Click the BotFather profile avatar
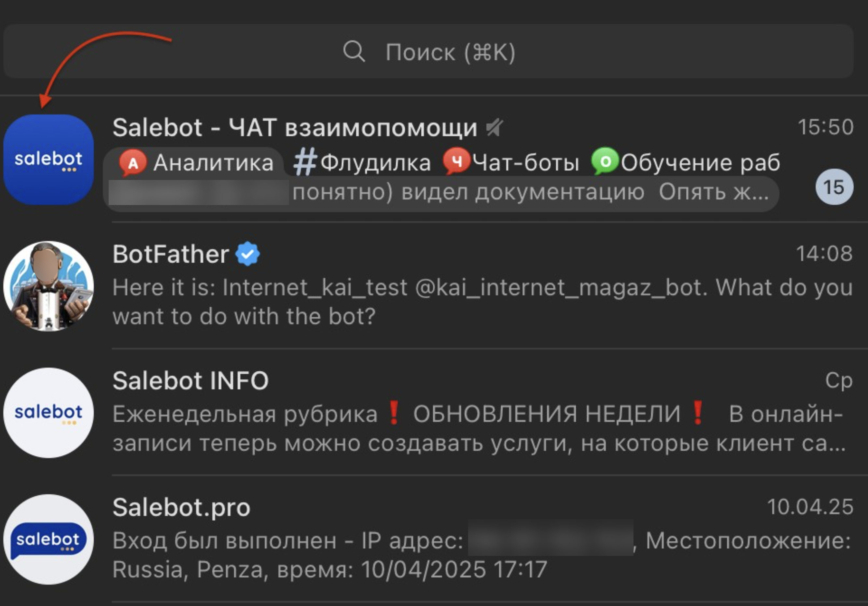 point(49,286)
